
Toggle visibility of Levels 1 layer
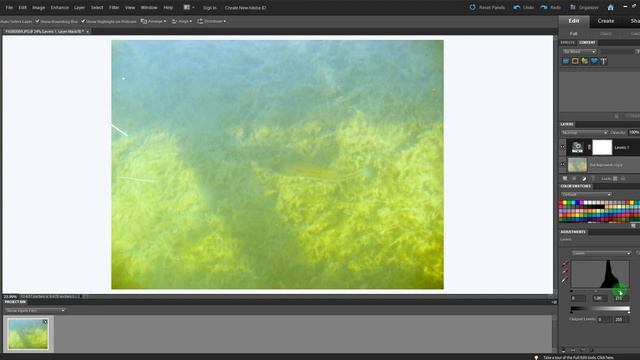point(563,147)
